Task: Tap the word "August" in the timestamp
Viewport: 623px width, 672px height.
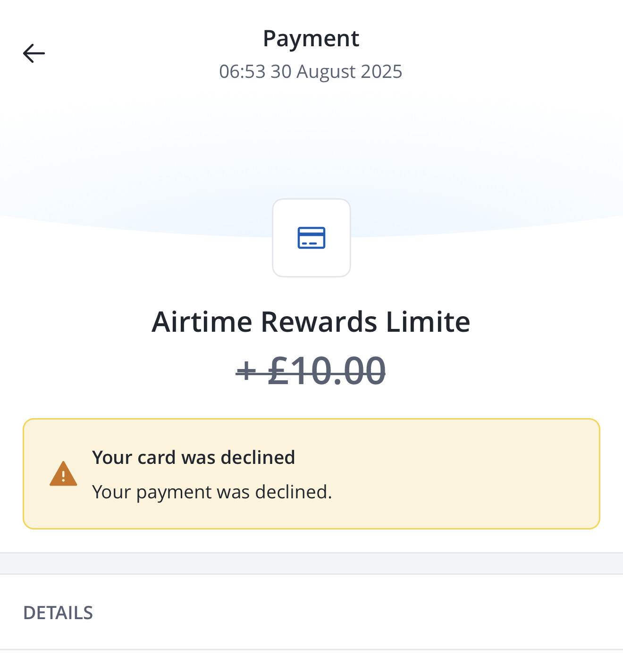Action: pos(326,72)
